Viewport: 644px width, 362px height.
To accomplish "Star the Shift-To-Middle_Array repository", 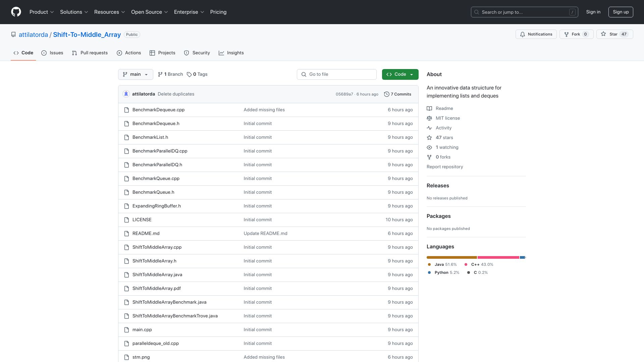I will (614, 34).
